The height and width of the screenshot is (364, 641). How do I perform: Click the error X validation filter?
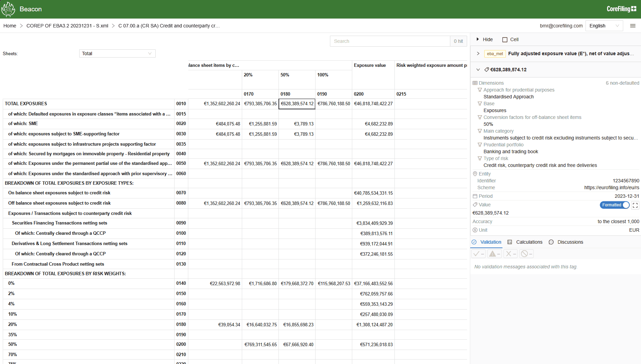click(x=511, y=254)
